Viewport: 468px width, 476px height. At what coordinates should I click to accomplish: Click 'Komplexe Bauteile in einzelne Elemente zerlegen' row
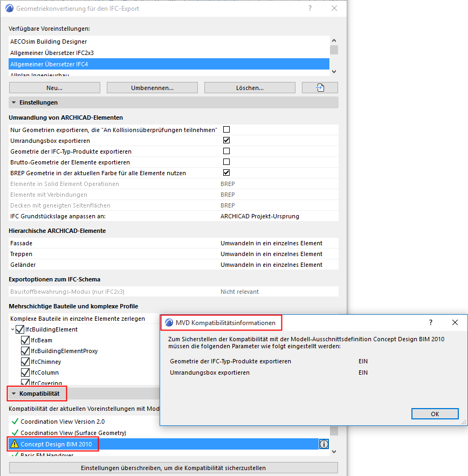pyautogui.click(x=85, y=319)
